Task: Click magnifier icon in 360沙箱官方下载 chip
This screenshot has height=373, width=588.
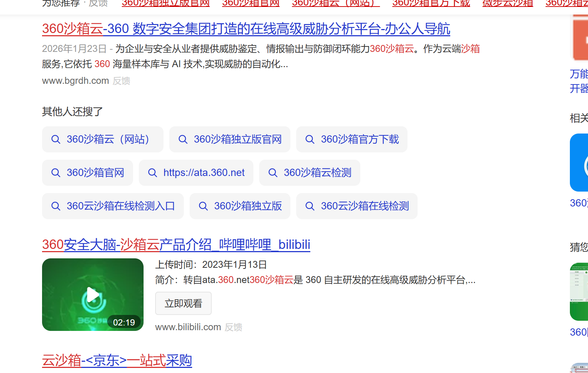Action: tap(310, 139)
